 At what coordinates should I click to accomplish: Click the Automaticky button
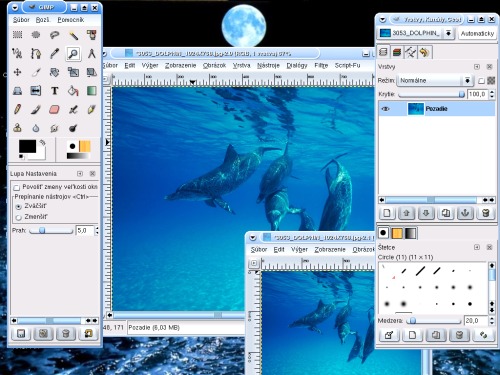click(x=477, y=33)
